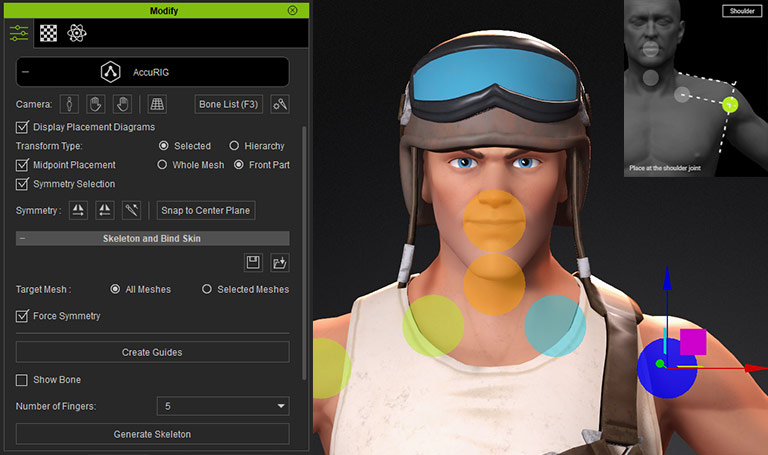This screenshot has height=455, width=768.
Task: Click the save icon under Skeleton and Bind Skin
Action: [254, 262]
